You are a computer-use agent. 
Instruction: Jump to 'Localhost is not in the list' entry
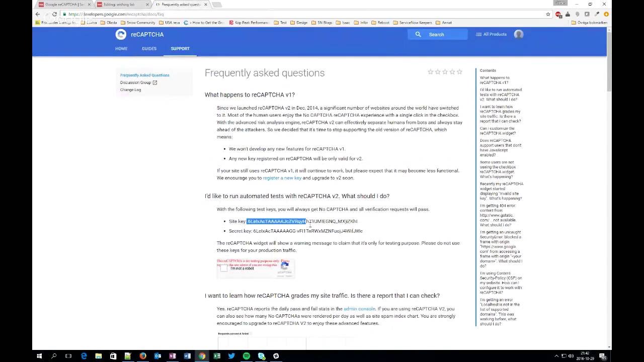[x=500, y=312]
